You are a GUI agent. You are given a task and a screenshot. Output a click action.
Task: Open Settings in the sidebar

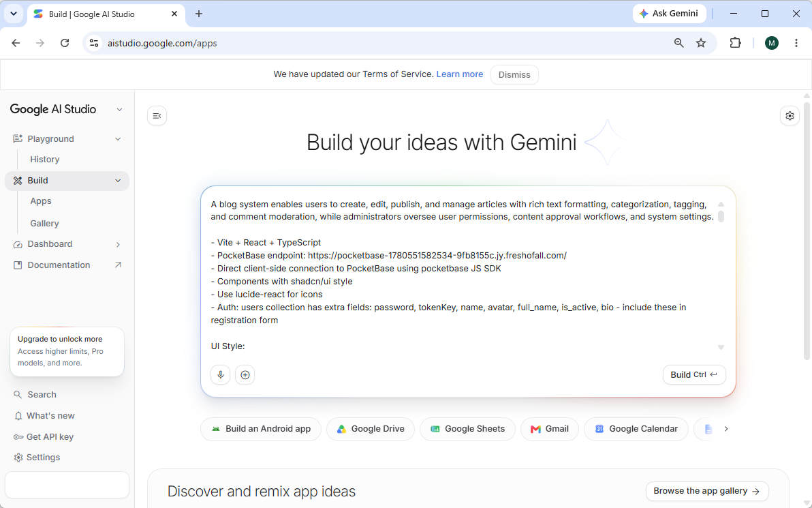point(43,457)
